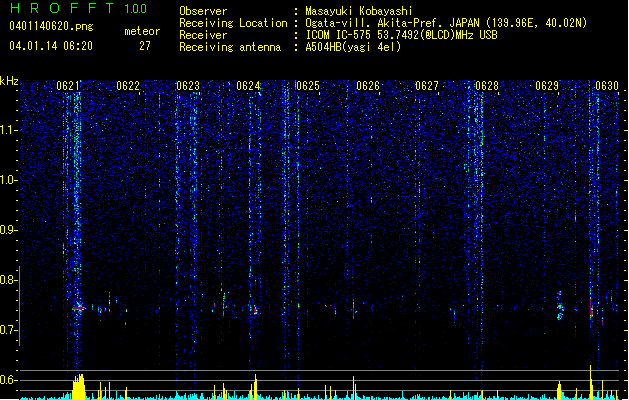Click the HROFFT 1.0.0 title text
629x400 pixels.
click(79, 8)
